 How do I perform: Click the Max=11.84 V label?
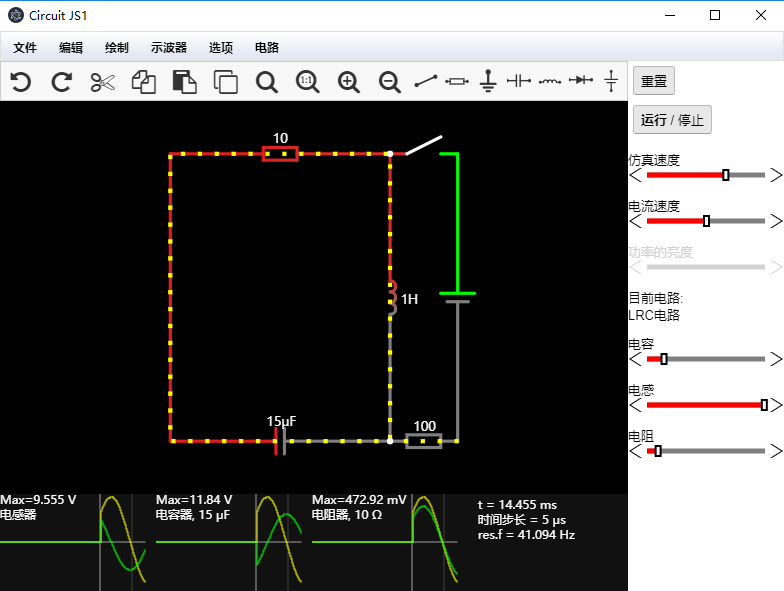(194, 500)
